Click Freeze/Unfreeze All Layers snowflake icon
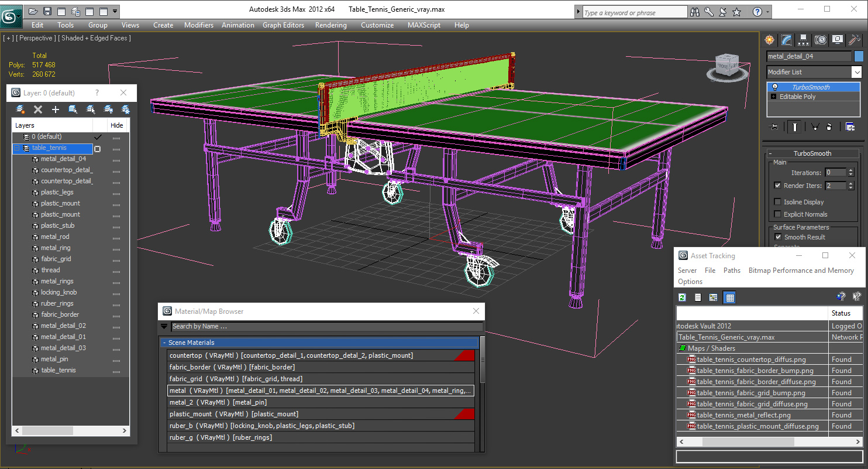The width and height of the screenshot is (868, 469). (x=125, y=109)
